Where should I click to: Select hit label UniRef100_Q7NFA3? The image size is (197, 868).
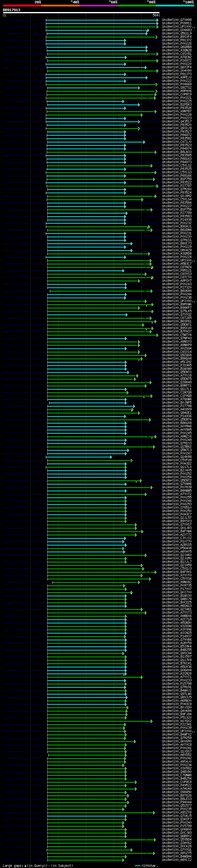(x=177, y=338)
